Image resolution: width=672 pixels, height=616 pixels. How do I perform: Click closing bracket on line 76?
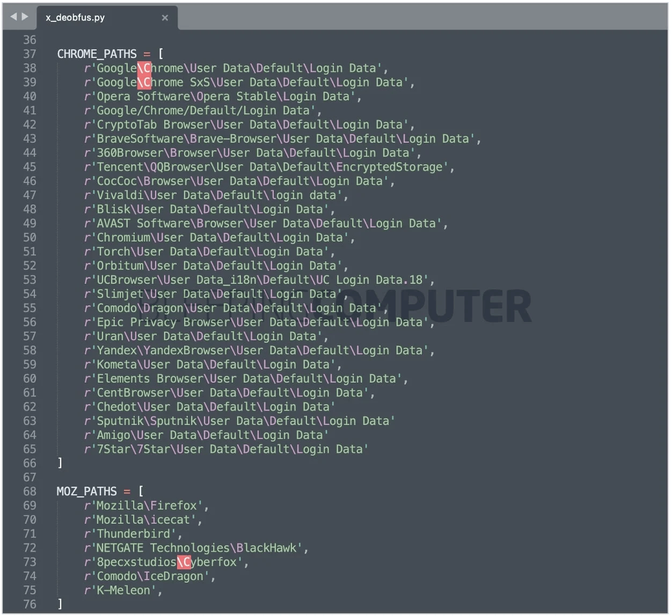click(x=60, y=604)
